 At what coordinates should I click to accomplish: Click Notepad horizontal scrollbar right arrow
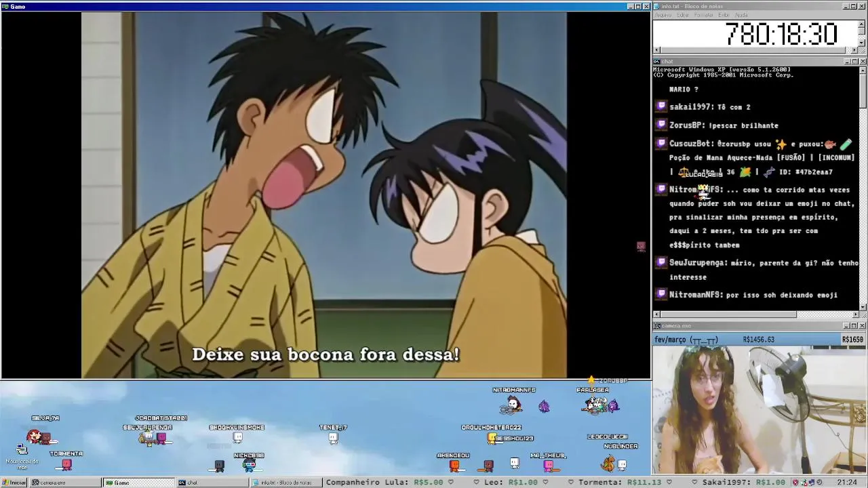[855, 50]
